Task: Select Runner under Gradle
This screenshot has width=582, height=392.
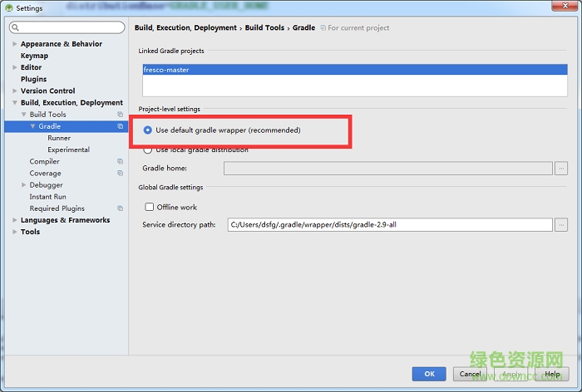Action: pyautogui.click(x=59, y=138)
